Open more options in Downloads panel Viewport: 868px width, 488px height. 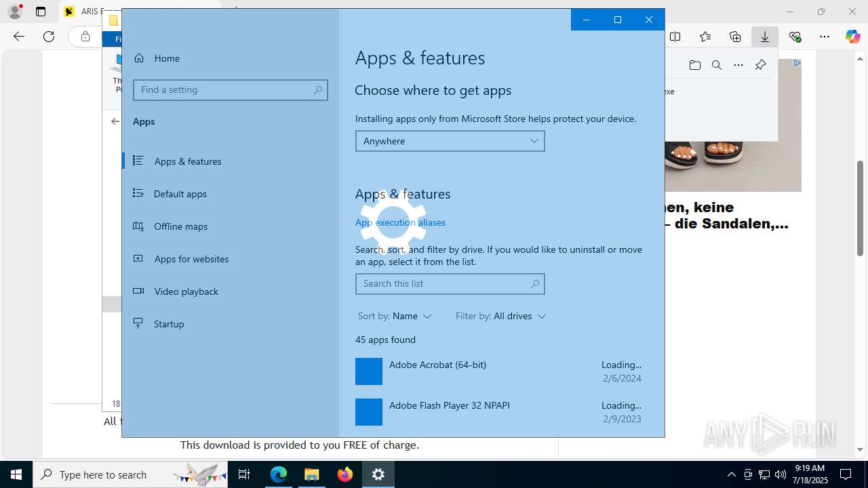coord(738,65)
